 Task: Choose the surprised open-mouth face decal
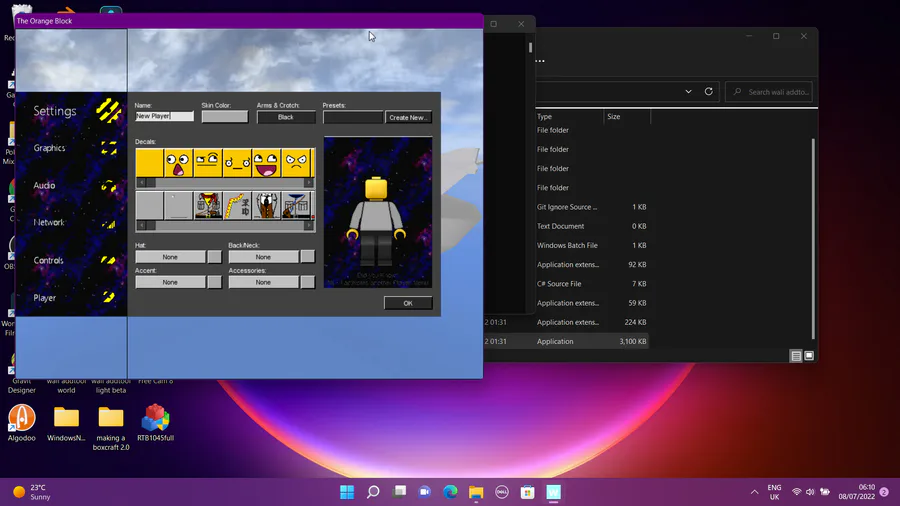[179, 163]
